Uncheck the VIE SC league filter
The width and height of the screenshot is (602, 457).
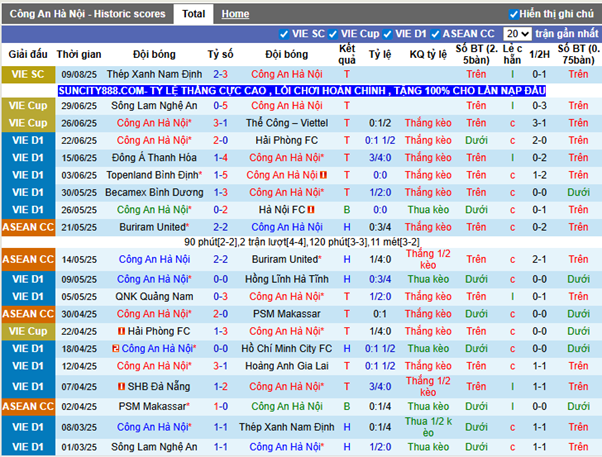tap(284, 35)
